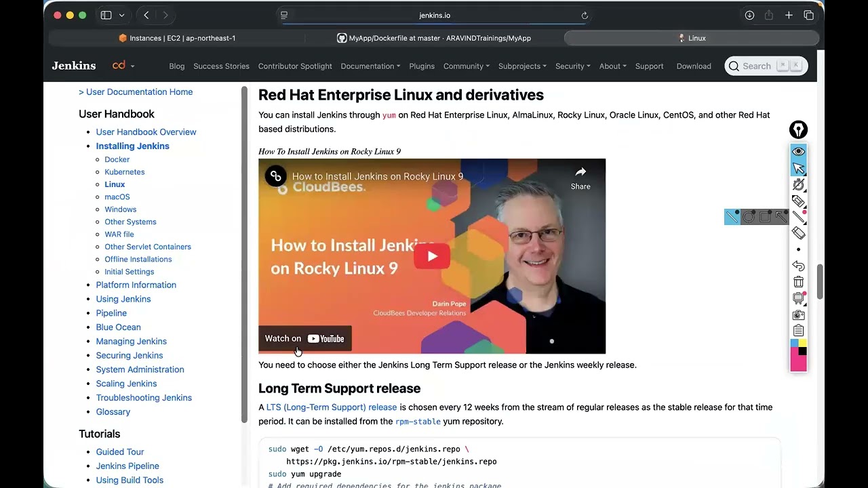The image size is (868, 488).
Task: Click Share on the embedded video
Action: click(x=580, y=178)
